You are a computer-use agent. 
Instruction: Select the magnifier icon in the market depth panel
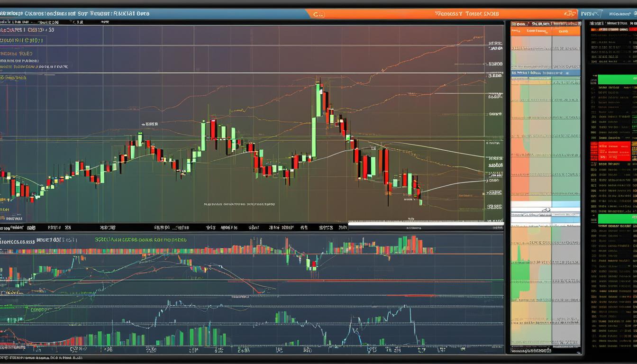(546, 210)
